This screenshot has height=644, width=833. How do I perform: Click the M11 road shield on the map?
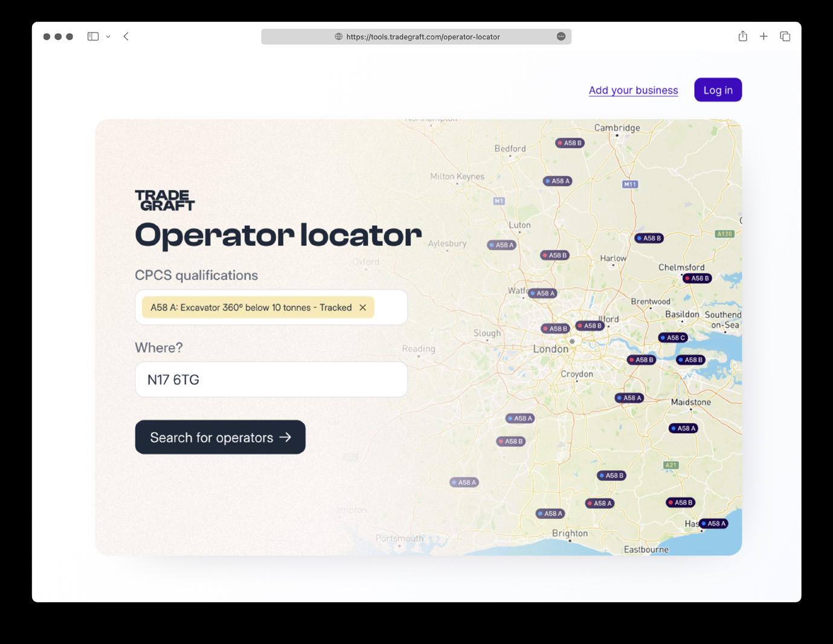630,184
